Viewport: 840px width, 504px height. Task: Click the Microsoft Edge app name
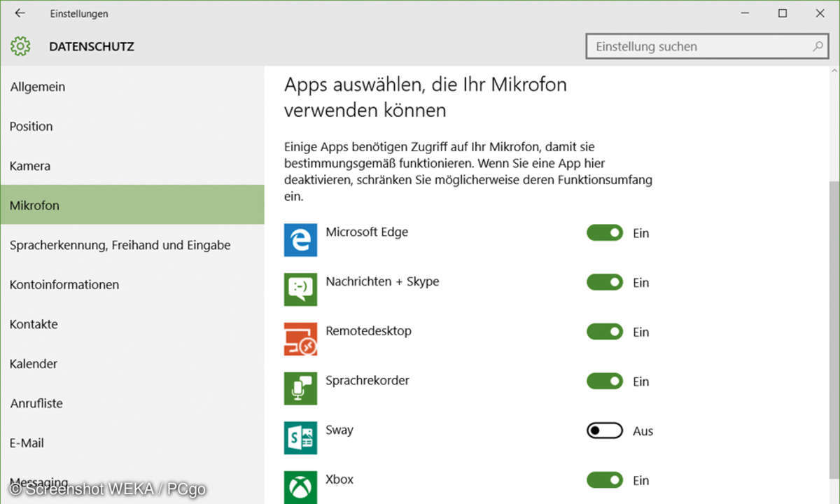click(367, 232)
